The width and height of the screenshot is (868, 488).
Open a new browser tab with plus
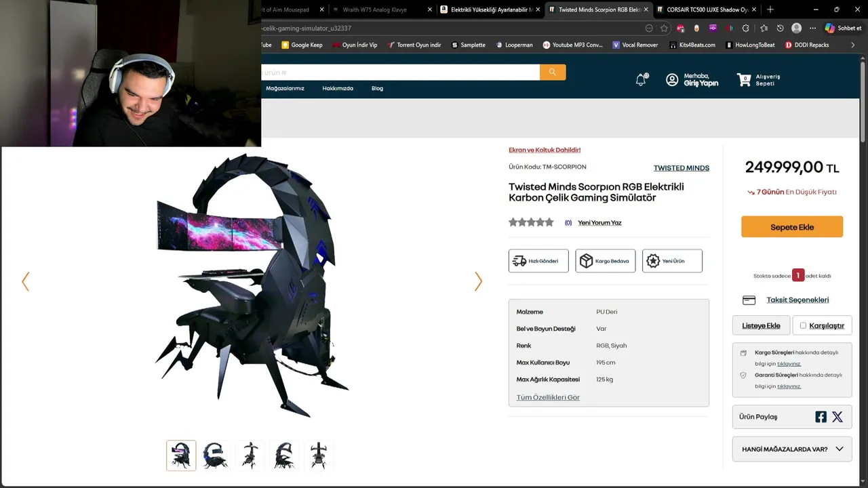tap(770, 9)
